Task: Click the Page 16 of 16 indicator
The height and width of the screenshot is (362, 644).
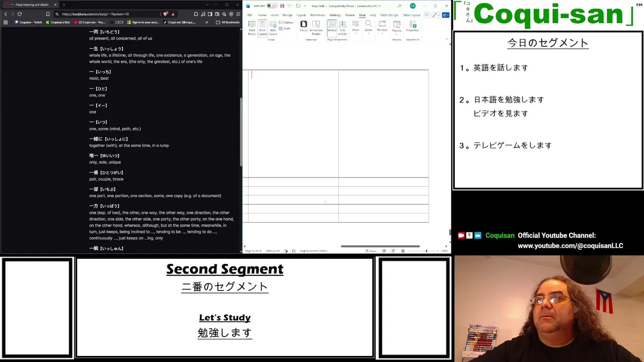Action: (x=254, y=251)
